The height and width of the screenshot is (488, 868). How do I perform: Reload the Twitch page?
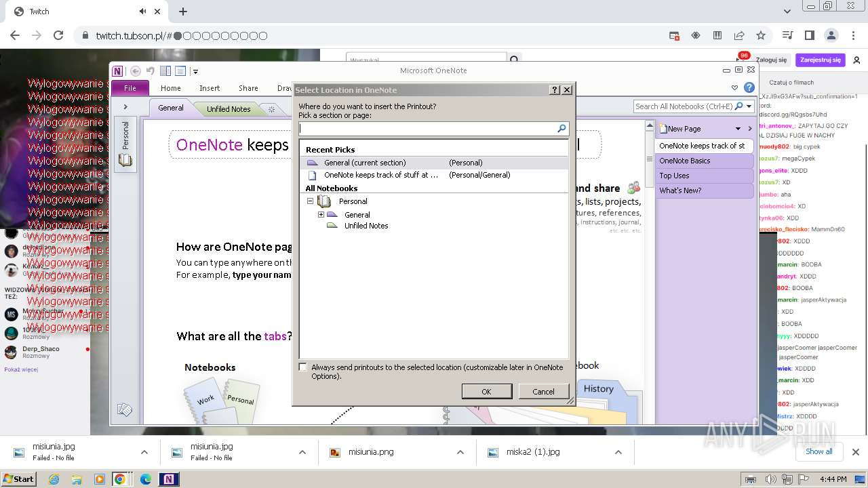(58, 35)
